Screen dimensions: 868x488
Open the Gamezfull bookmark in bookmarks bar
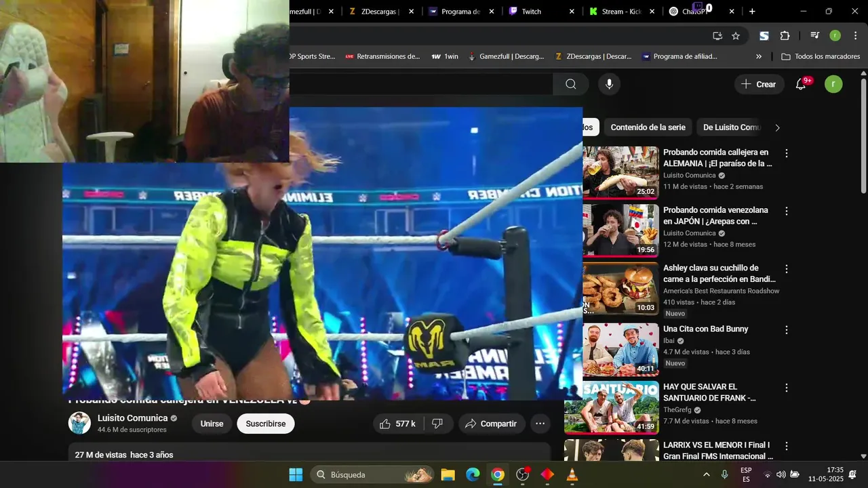point(506,56)
